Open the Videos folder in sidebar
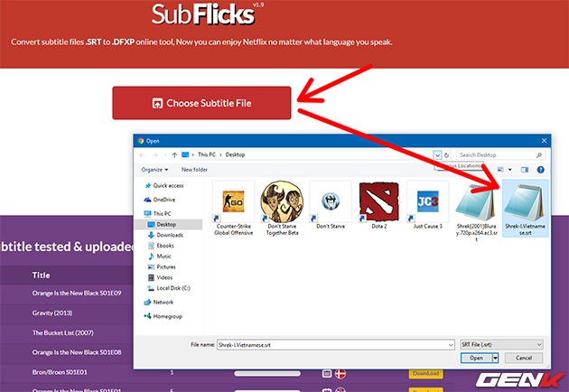The width and height of the screenshot is (569, 392). (x=161, y=277)
